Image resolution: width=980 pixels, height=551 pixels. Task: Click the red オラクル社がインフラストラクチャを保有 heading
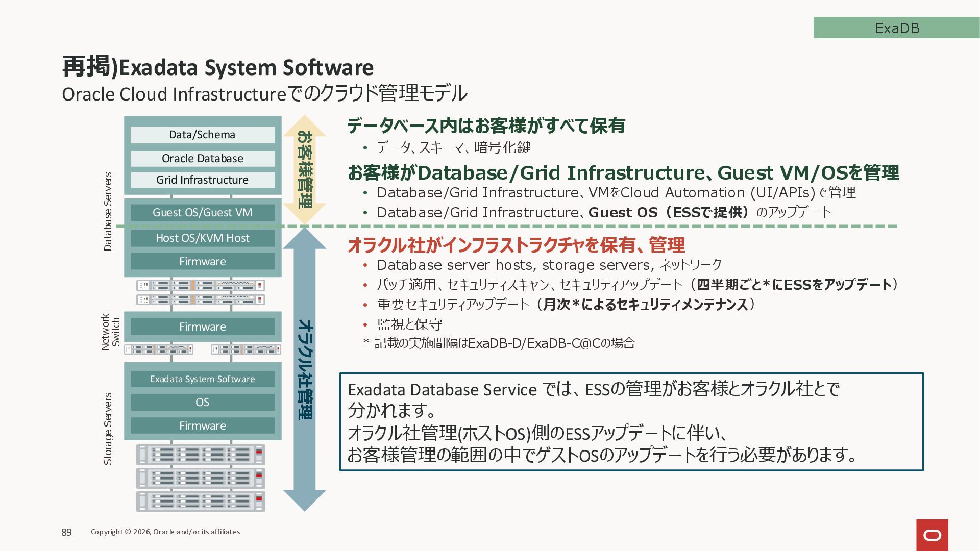[516, 245]
